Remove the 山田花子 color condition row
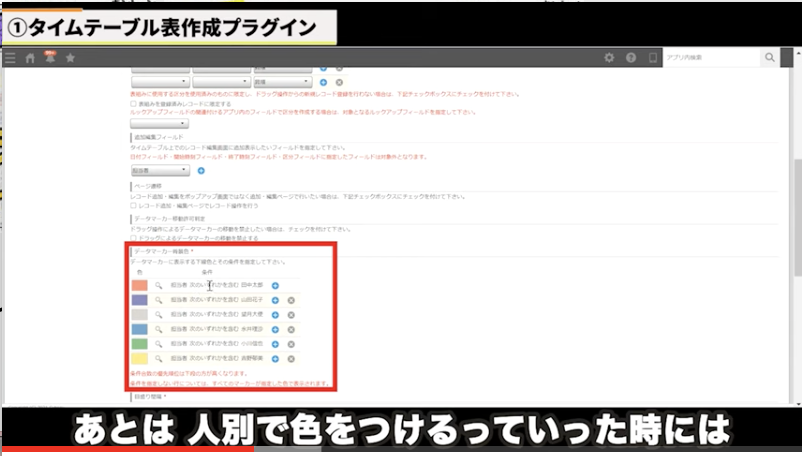 pos(291,300)
